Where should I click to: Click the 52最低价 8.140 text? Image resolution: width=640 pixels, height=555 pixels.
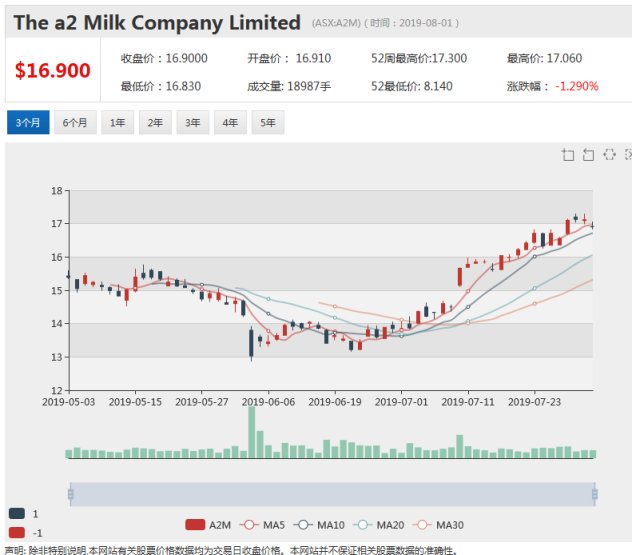coord(411,86)
